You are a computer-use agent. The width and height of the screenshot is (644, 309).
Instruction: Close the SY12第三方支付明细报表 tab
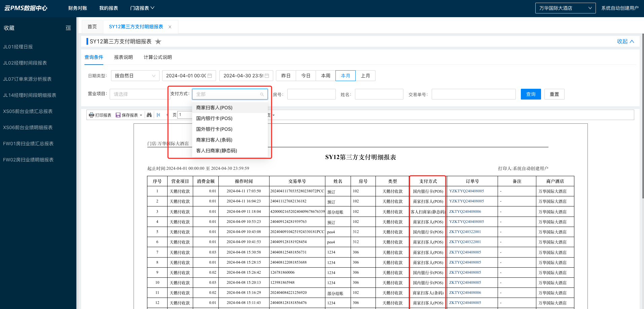pos(170,27)
